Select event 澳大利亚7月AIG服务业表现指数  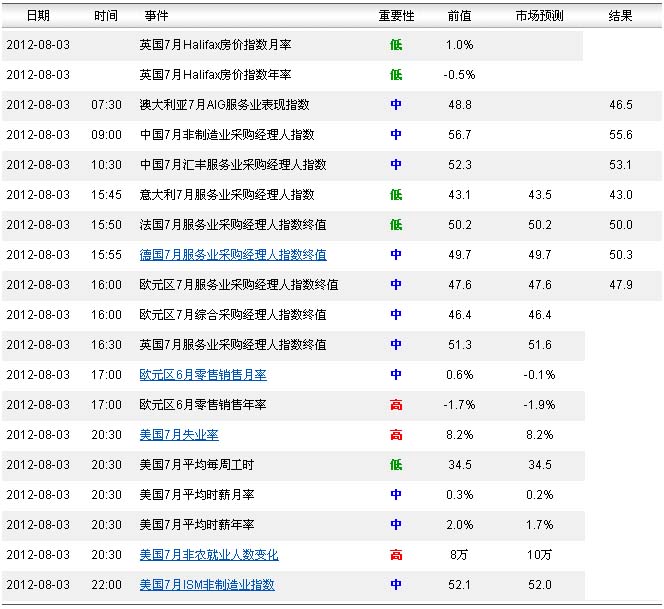point(224,105)
